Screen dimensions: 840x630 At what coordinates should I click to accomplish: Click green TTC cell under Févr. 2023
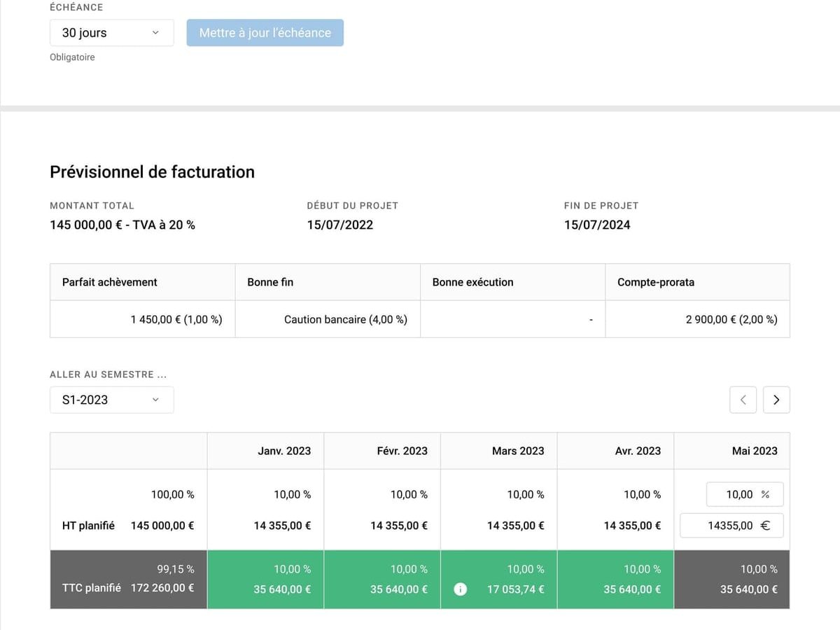(382, 580)
